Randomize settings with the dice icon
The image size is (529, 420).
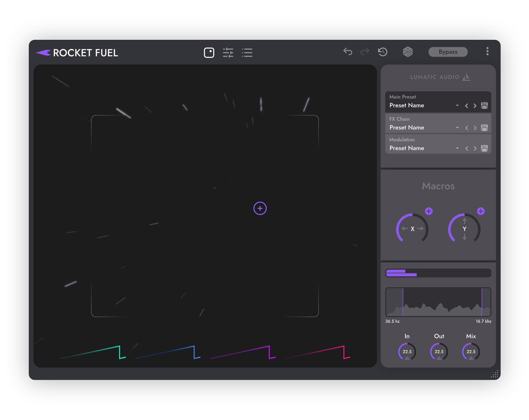(x=408, y=52)
